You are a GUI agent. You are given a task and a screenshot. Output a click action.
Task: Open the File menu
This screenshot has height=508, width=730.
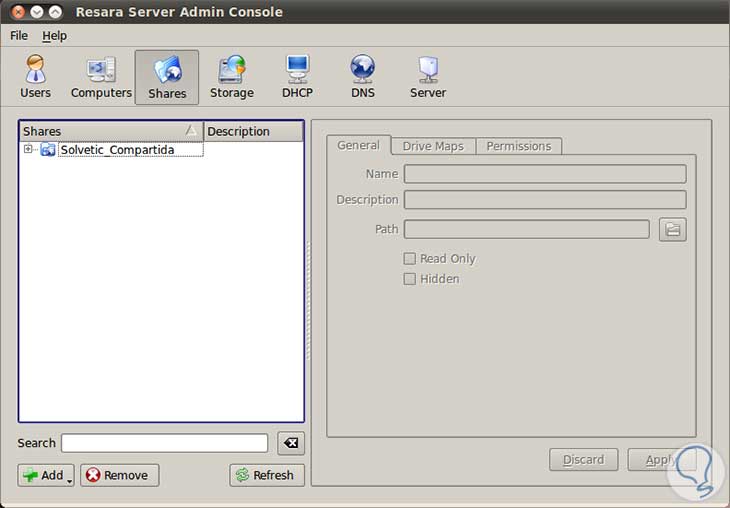(19, 36)
